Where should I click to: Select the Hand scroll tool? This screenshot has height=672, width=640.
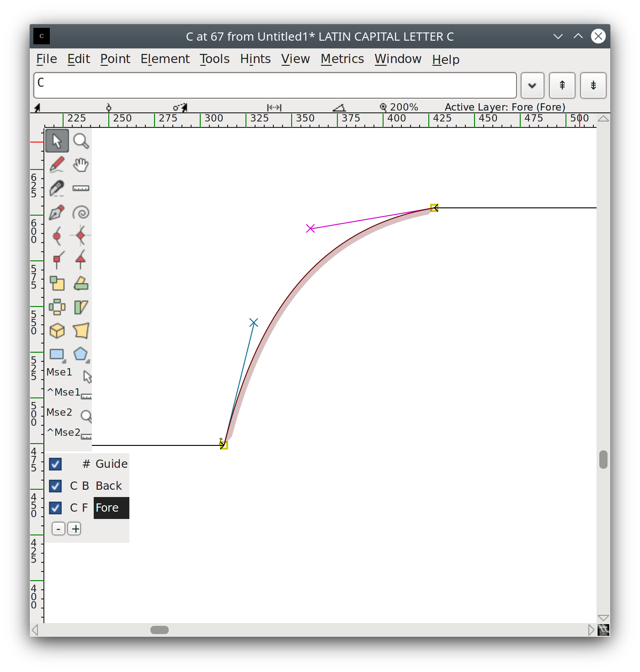pos(81,164)
